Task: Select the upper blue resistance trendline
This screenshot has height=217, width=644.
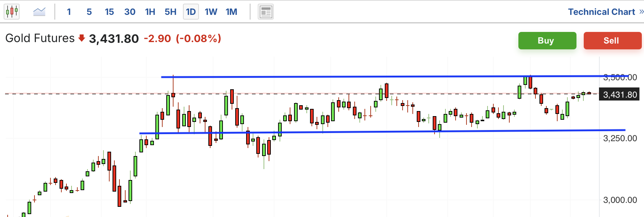Action: pyautogui.click(x=395, y=77)
